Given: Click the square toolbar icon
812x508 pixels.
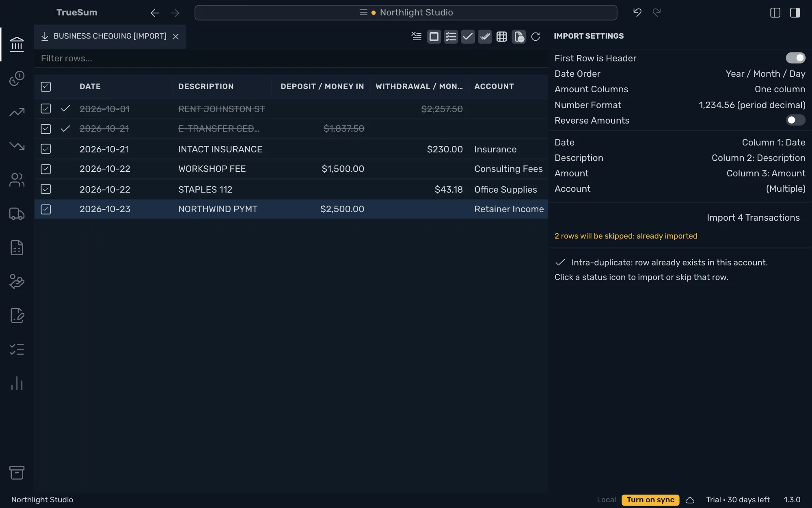Looking at the screenshot, I should [x=434, y=37].
